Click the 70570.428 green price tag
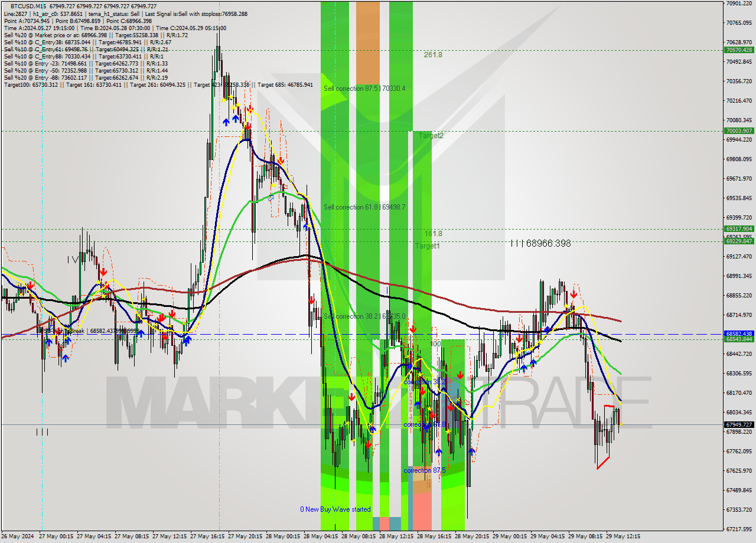 tap(739, 50)
